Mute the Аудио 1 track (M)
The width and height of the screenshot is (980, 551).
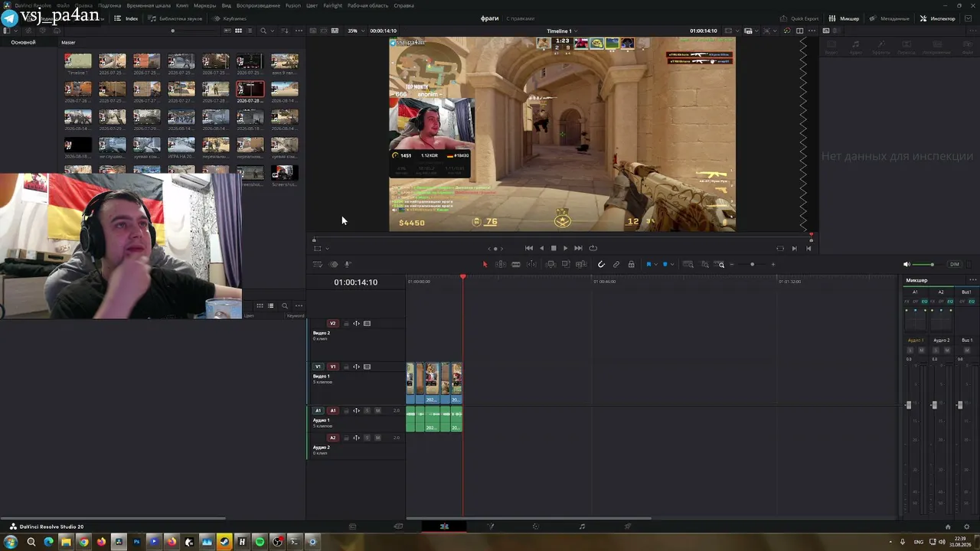pyautogui.click(x=377, y=411)
